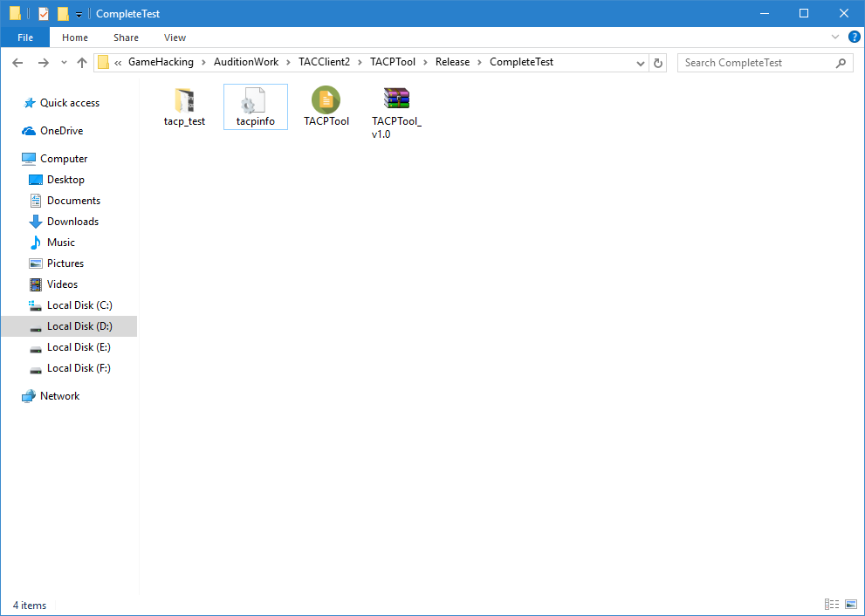Click the Properties icon in the title bar
Screen dimensions: 865x616
tap(44, 14)
